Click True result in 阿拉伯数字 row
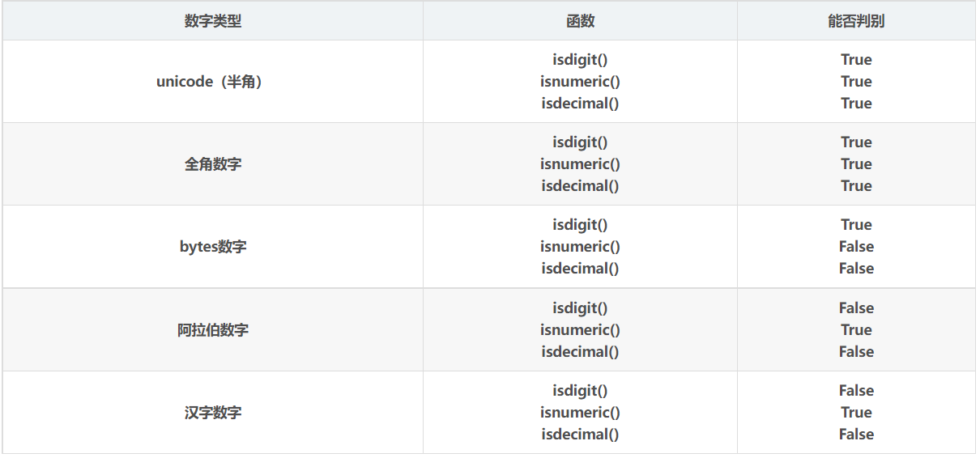 [x=856, y=330]
